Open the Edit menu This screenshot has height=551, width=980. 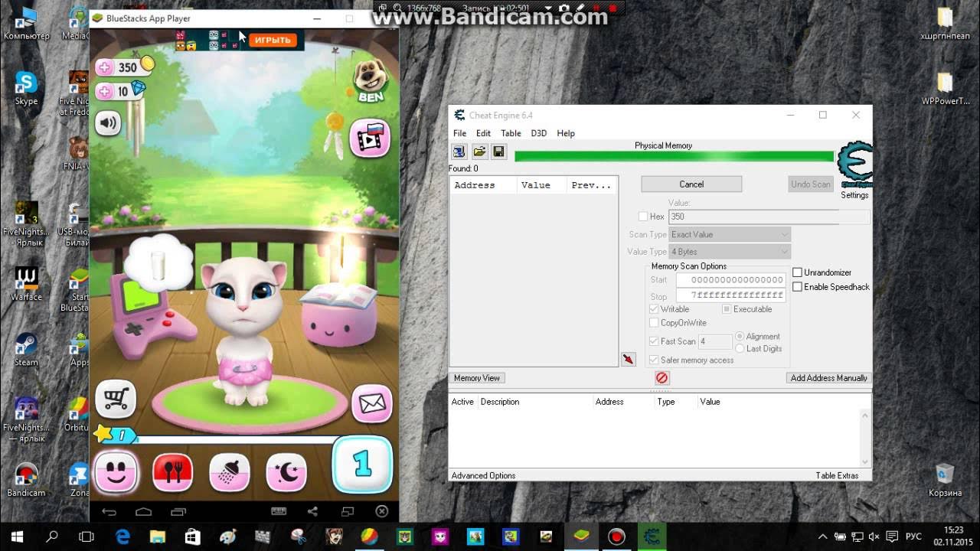483,133
